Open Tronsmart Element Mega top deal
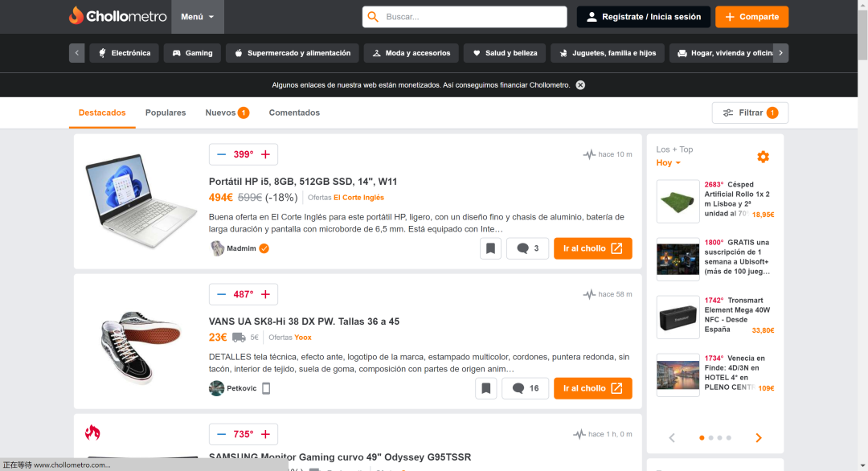 tap(737, 315)
